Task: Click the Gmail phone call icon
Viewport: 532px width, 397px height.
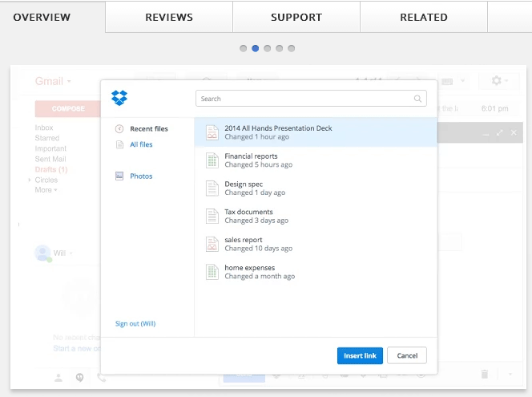Action: pyautogui.click(x=101, y=377)
